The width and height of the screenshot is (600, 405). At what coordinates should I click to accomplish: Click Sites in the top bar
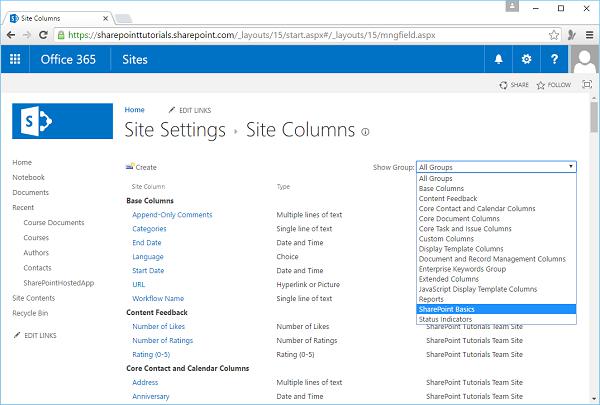[x=135, y=59]
